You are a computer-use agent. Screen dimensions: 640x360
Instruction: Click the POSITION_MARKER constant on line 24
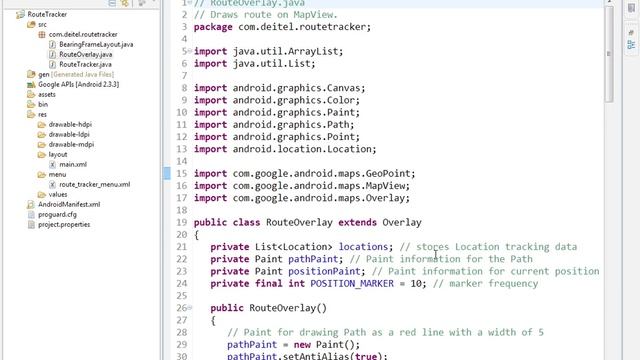(352, 284)
